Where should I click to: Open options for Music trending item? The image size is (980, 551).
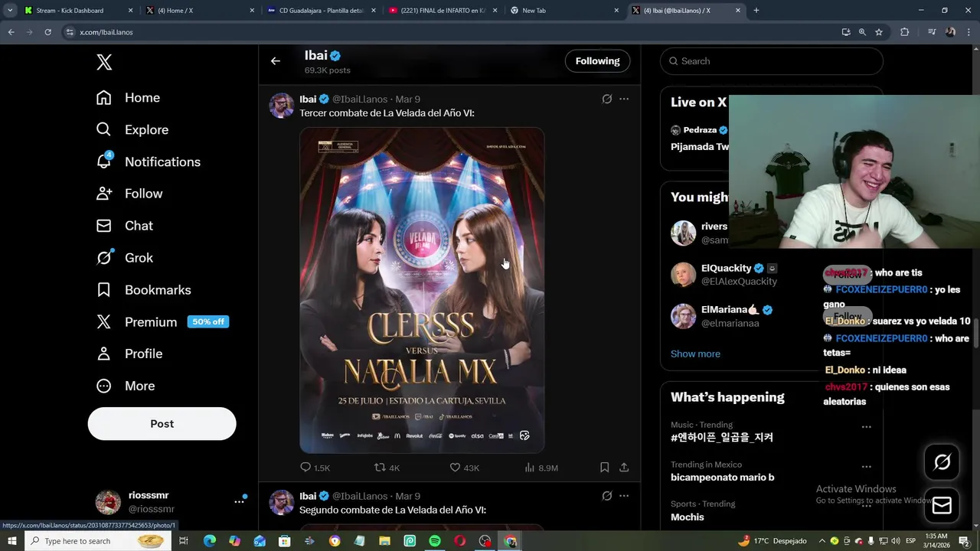866,427
